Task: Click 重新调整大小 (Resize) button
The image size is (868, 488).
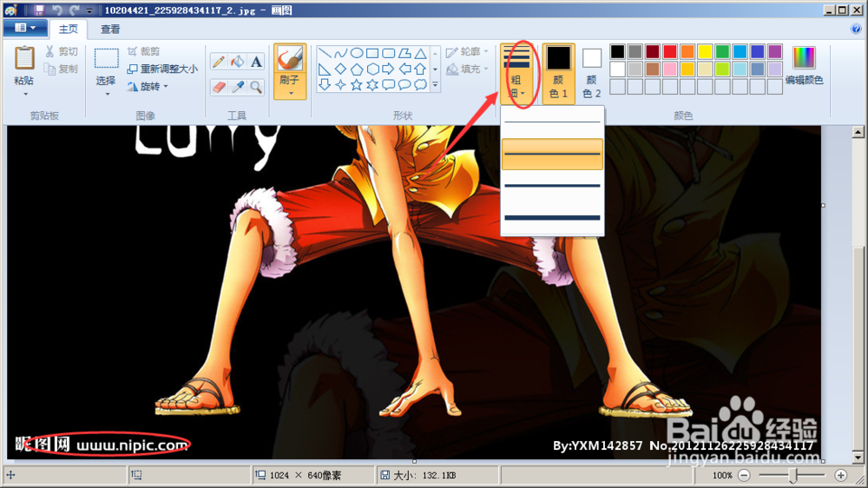Action: [162, 69]
